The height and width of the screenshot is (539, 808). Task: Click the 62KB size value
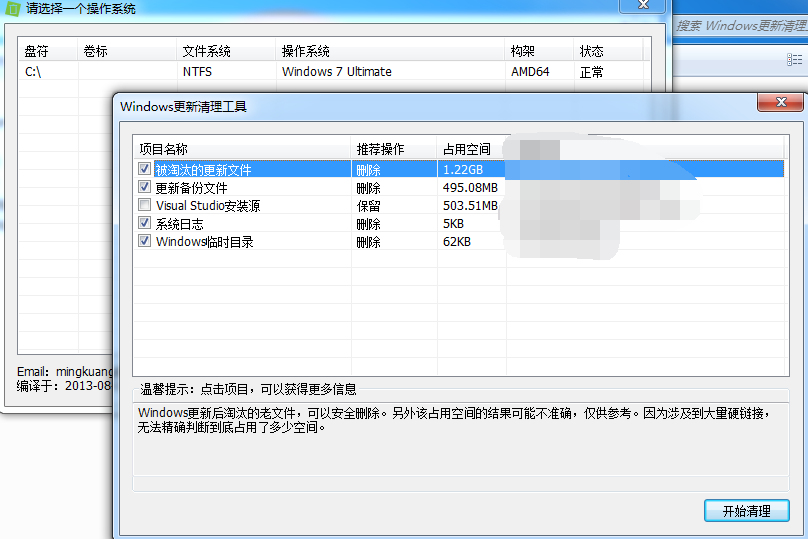coord(457,242)
